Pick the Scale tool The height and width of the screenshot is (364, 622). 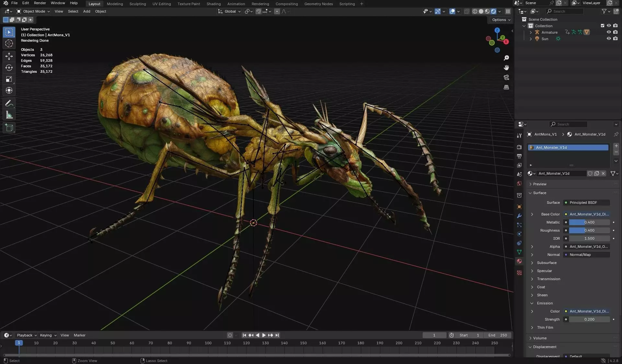(x=9, y=79)
